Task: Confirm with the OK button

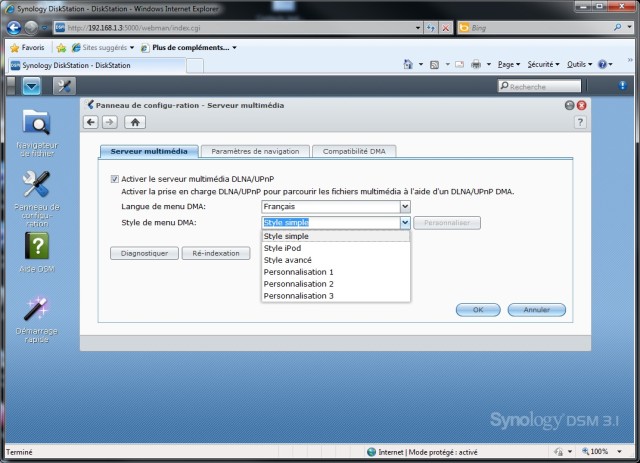Action: pyautogui.click(x=478, y=309)
